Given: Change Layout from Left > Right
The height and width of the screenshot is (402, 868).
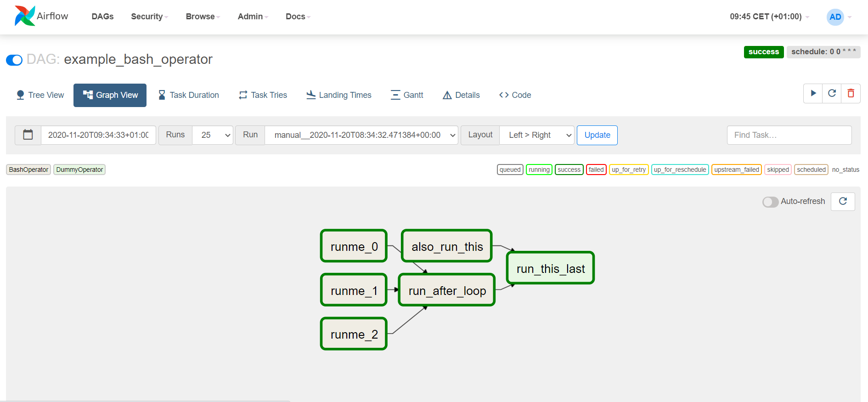Looking at the screenshot, I should (x=536, y=135).
